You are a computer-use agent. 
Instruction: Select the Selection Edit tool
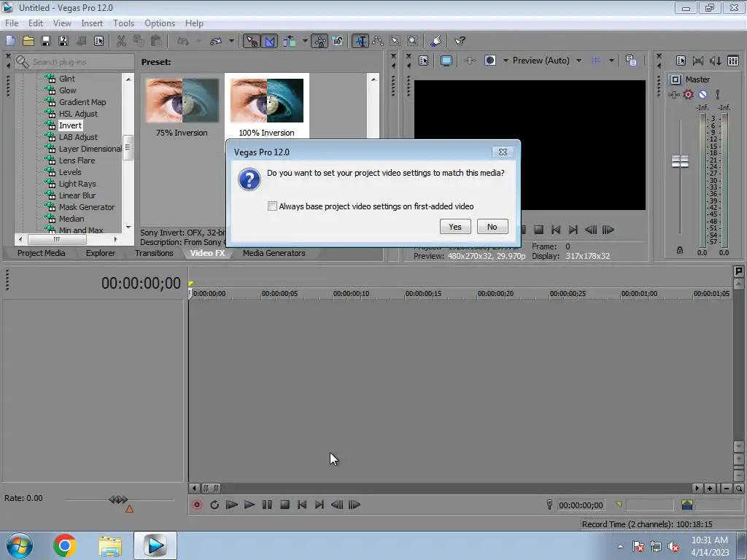pos(395,41)
